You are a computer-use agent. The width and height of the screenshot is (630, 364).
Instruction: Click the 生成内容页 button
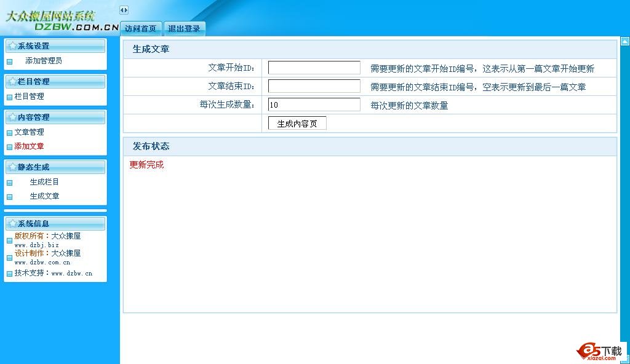297,124
